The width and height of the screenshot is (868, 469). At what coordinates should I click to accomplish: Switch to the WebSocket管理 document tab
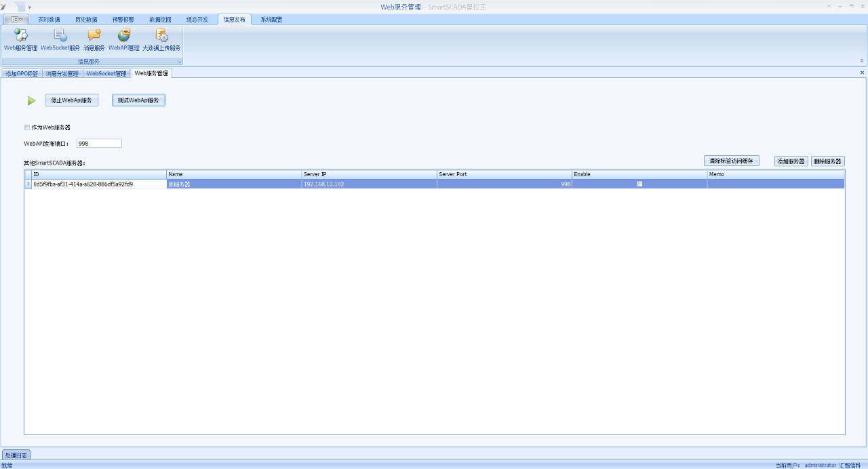(x=106, y=73)
